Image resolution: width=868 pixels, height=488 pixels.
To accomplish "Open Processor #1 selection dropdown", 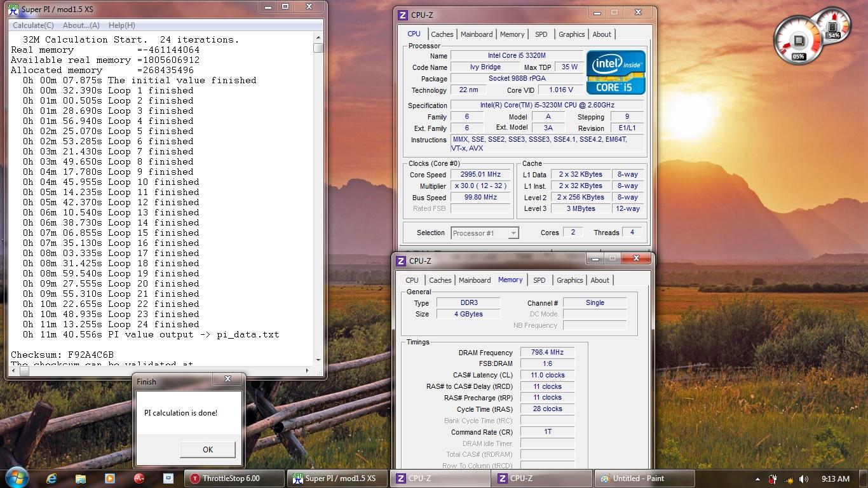I will point(485,233).
